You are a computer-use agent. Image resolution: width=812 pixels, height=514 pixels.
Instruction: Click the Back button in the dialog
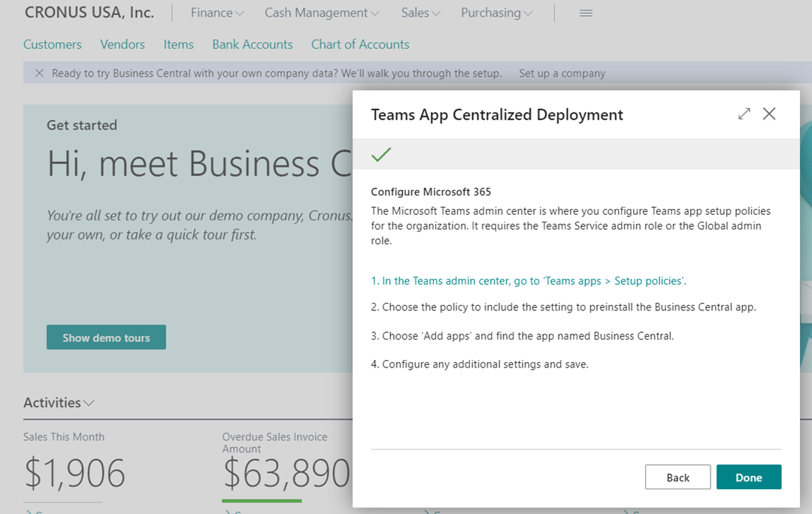click(677, 477)
